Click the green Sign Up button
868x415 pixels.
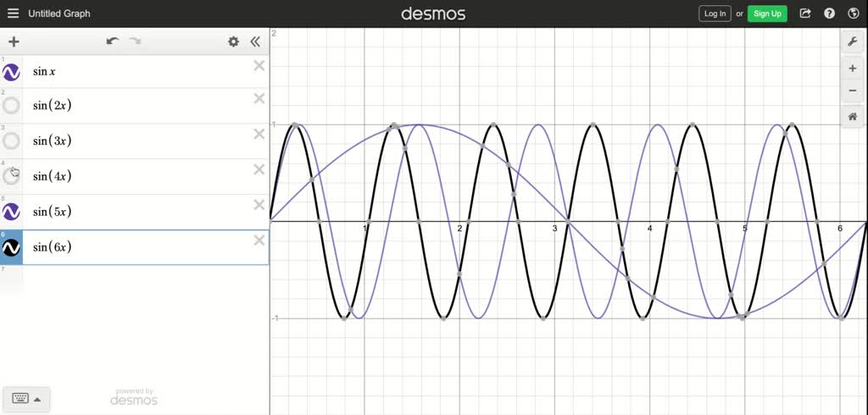coord(767,14)
